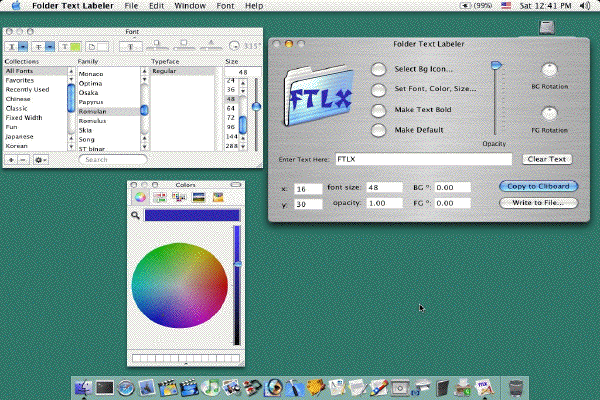Select the crayons picker mode
Image resolution: width=600 pixels, height=400 pixels.
tap(218, 197)
